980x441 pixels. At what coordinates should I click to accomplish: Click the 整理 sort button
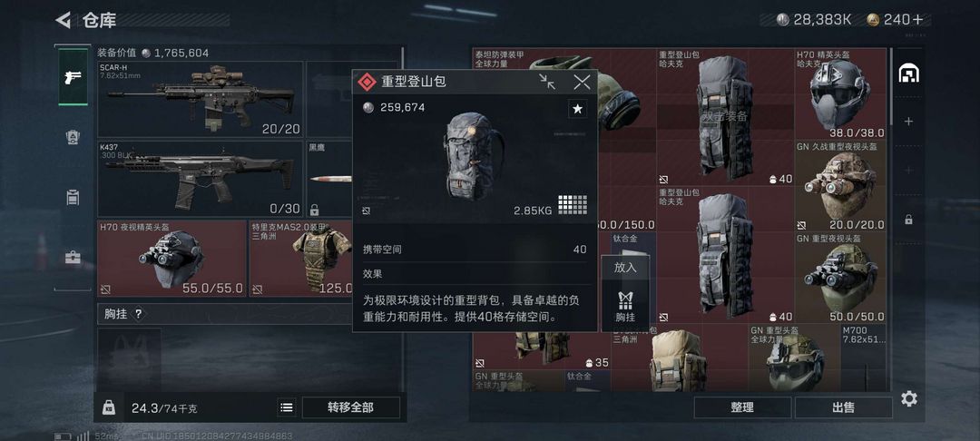coord(742,407)
